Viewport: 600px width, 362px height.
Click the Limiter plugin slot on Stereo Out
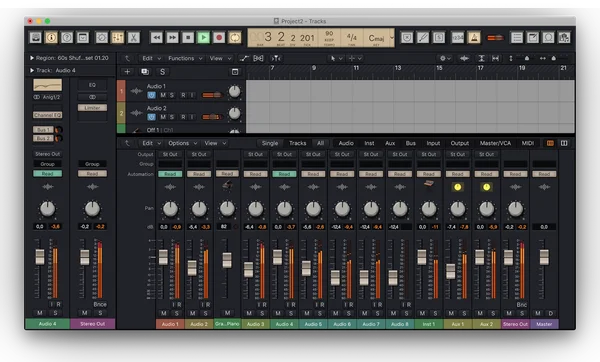pyautogui.click(x=92, y=108)
